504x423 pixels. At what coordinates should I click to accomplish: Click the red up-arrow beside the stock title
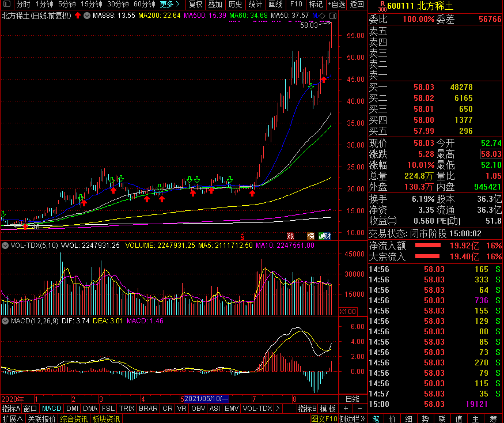[78, 15]
